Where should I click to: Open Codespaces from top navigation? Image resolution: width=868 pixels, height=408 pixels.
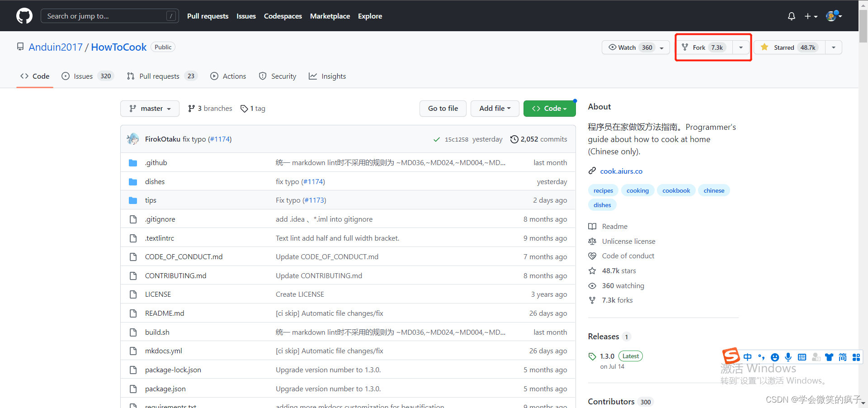tap(283, 16)
